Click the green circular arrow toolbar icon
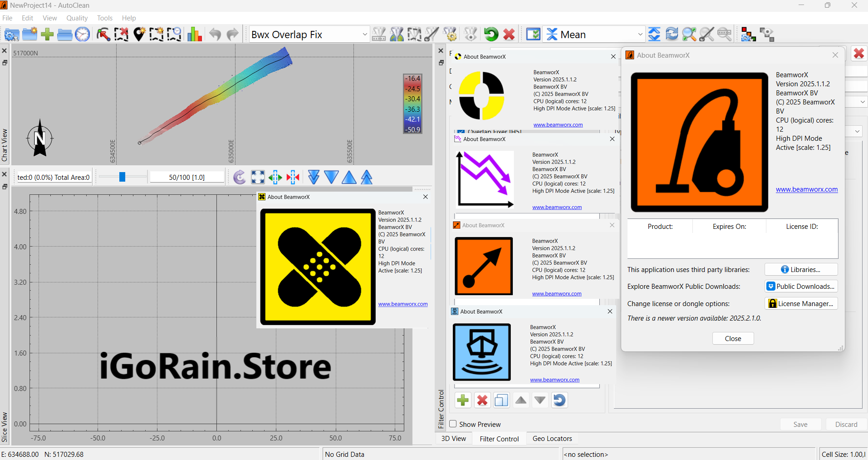 point(491,35)
